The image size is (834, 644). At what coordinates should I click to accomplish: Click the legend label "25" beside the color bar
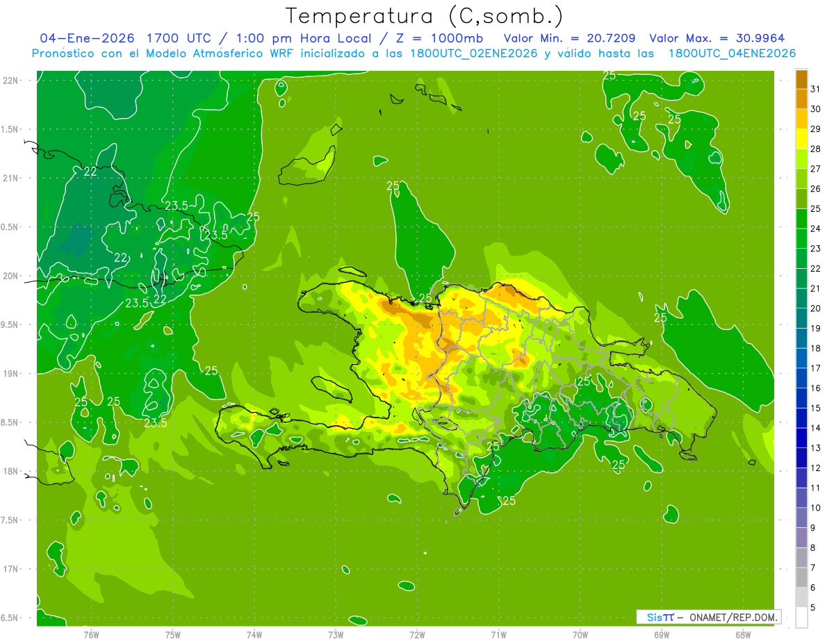click(x=815, y=208)
